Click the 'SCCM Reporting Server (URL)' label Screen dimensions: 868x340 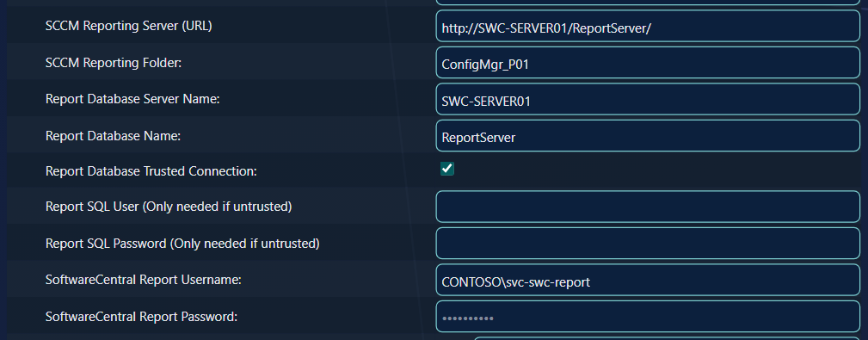[x=128, y=26]
